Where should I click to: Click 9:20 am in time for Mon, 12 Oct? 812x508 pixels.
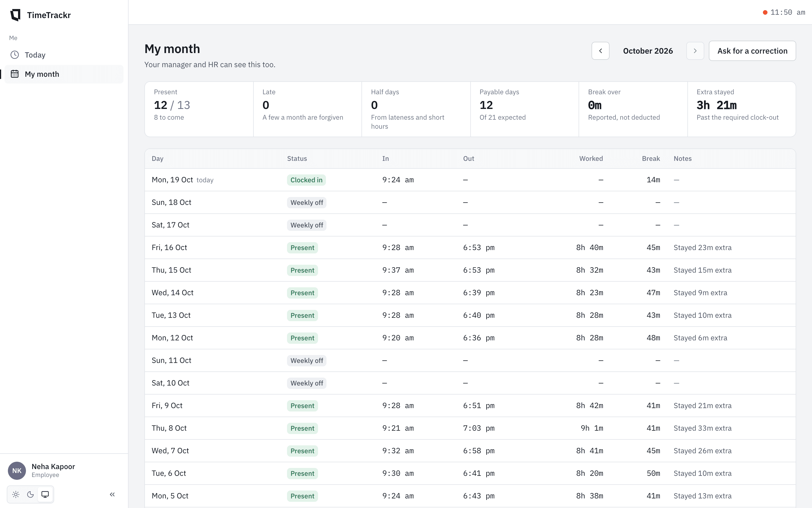click(x=398, y=338)
